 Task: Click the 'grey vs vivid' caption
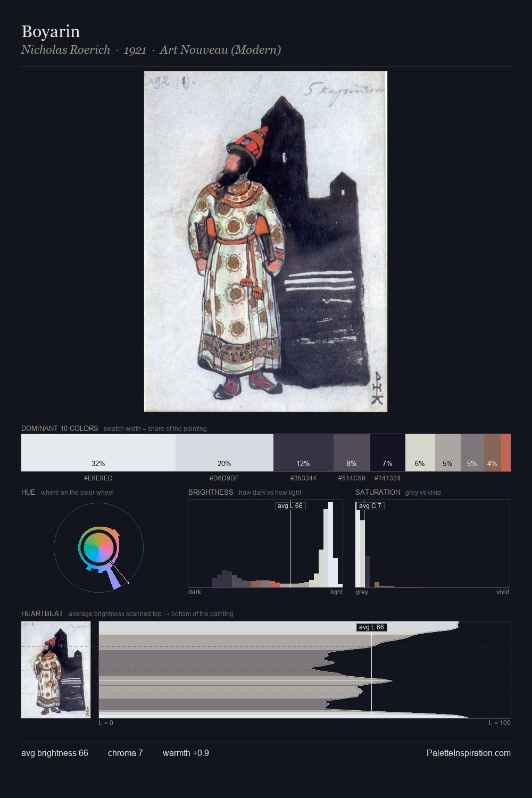click(423, 493)
